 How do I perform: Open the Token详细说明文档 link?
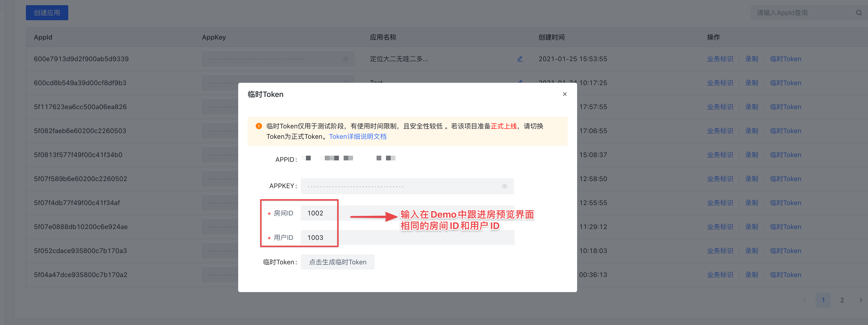click(x=358, y=136)
